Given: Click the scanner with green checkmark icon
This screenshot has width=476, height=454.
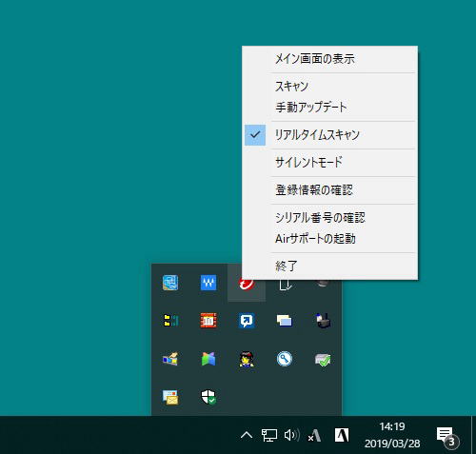Looking at the screenshot, I should point(323,360).
